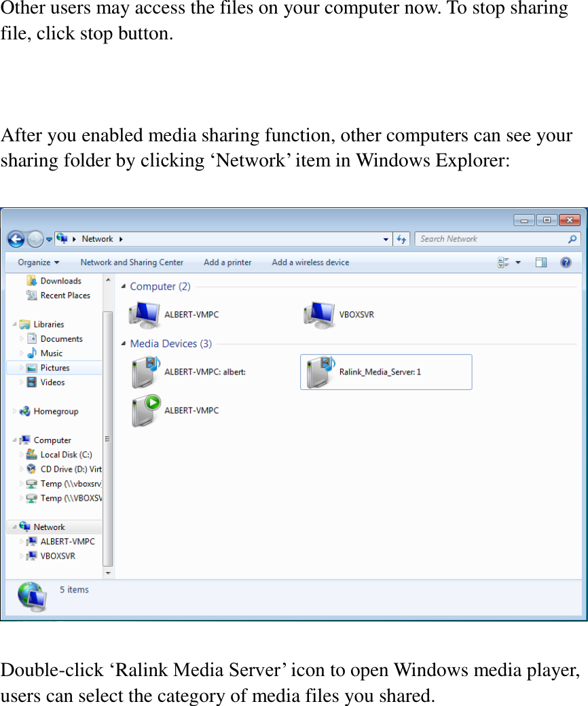The image size is (588, 706).
Task: Click the navigation pane scroll down arrow
Action: (108, 573)
